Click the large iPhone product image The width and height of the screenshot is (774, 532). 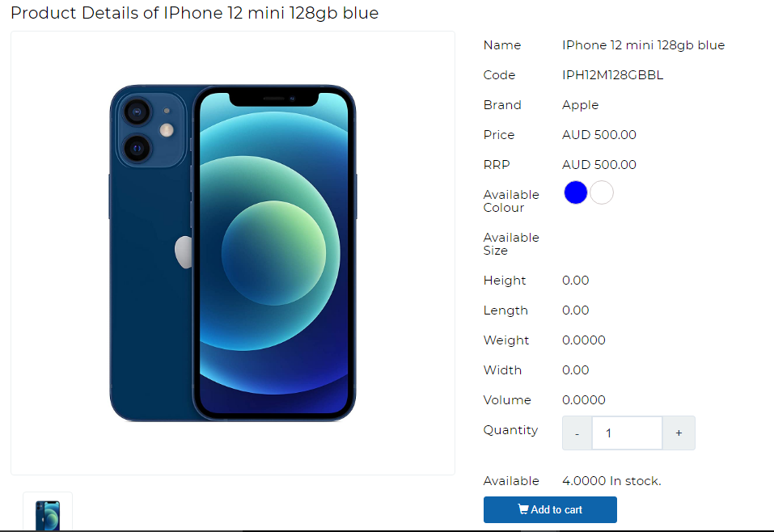[232, 253]
